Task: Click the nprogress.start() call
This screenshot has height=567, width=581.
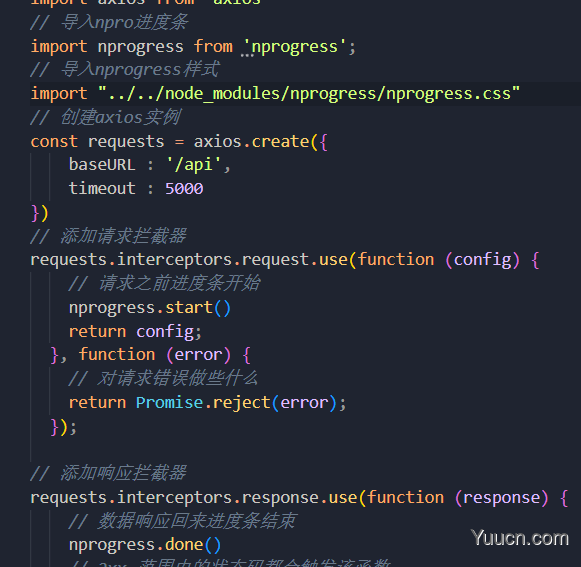Action: point(150,308)
